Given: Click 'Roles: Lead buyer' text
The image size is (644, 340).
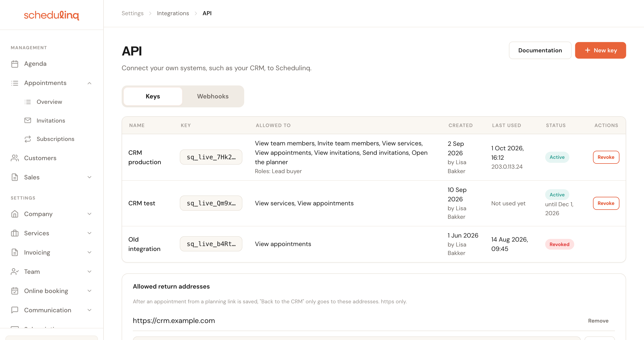Looking at the screenshot, I should point(278,171).
